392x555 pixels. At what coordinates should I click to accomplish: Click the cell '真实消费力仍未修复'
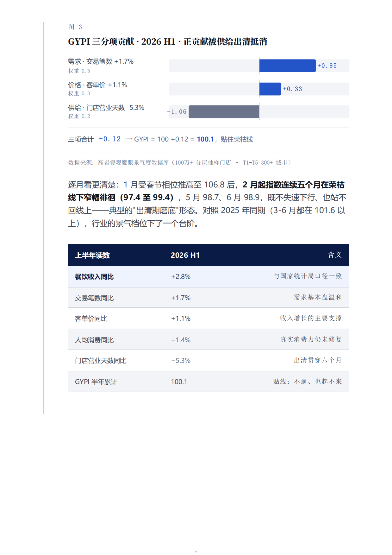coord(311,339)
